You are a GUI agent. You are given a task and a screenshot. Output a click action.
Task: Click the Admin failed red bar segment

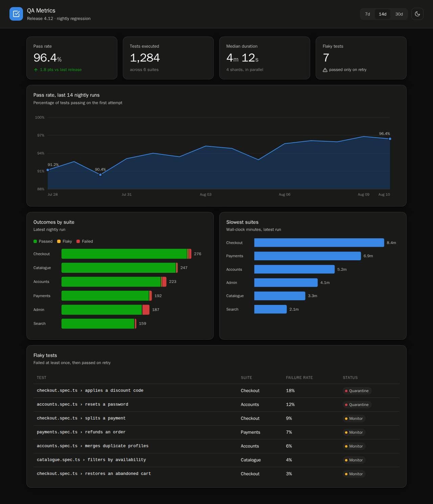click(x=146, y=310)
